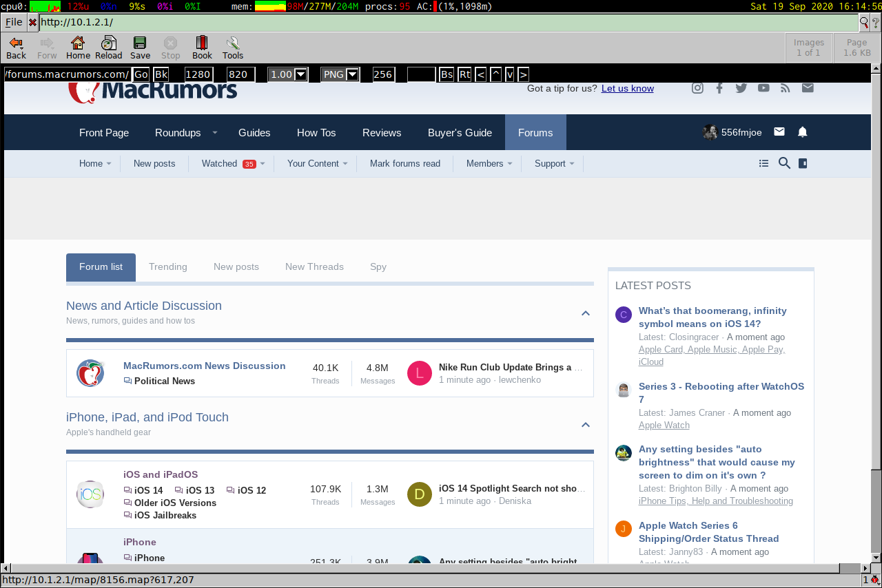Clear the URL with red X button
The height and width of the screenshot is (588, 882).
pos(32,22)
